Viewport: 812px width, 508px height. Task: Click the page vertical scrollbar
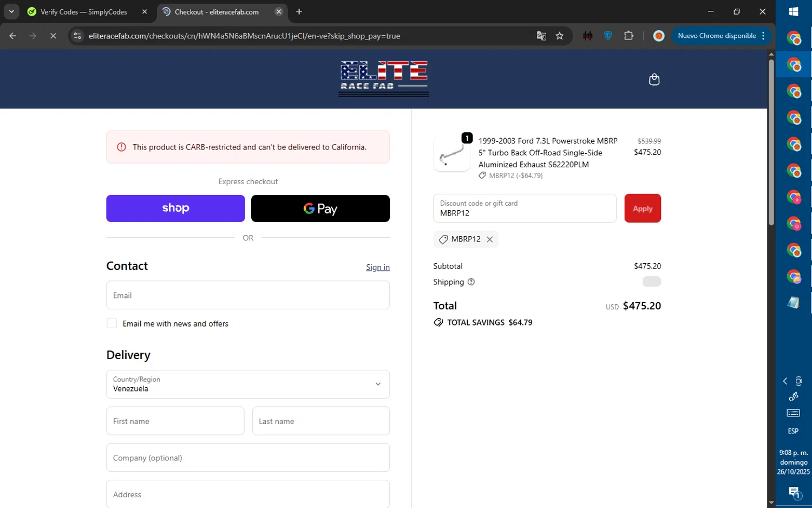[x=771, y=142]
